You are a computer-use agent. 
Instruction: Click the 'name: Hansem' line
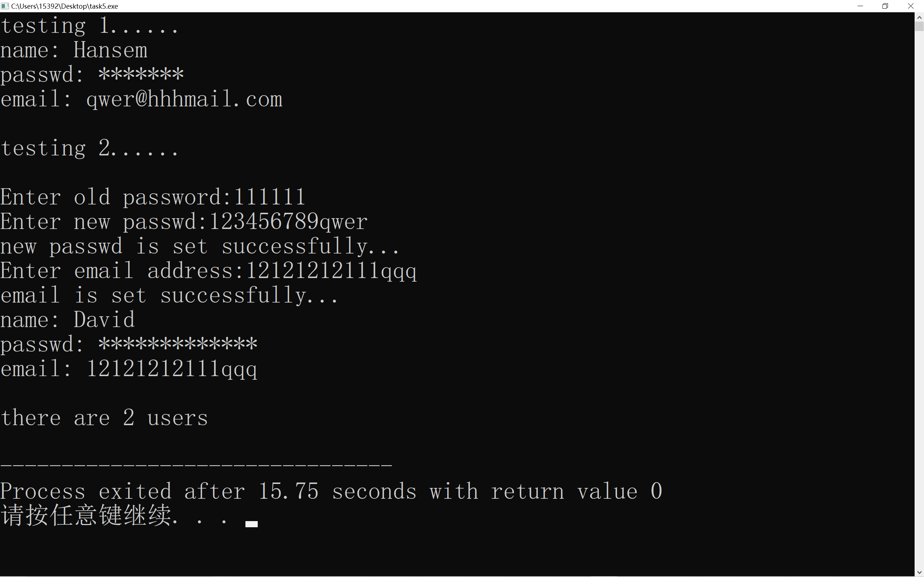[x=74, y=50]
